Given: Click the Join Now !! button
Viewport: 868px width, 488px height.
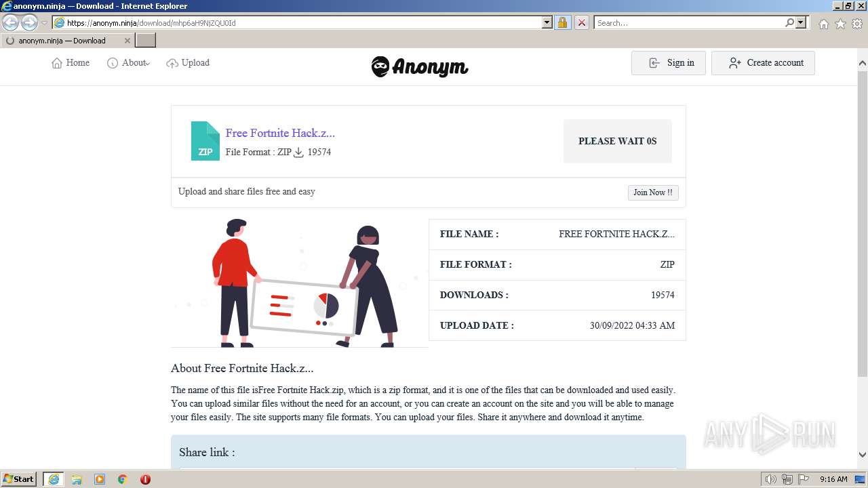Looking at the screenshot, I should 653,192.
